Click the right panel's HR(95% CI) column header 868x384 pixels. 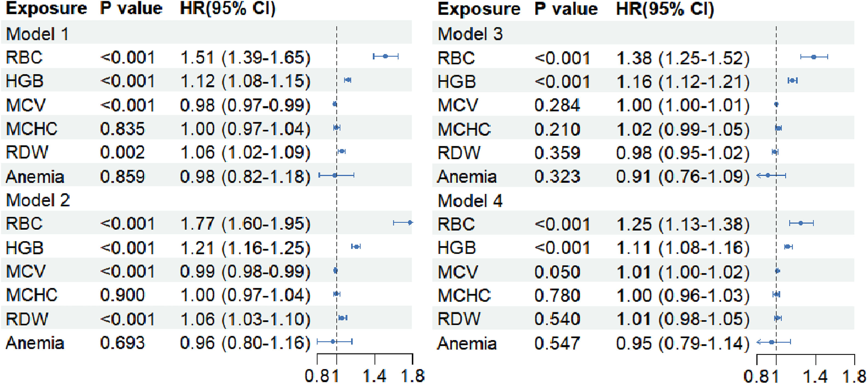665,8
